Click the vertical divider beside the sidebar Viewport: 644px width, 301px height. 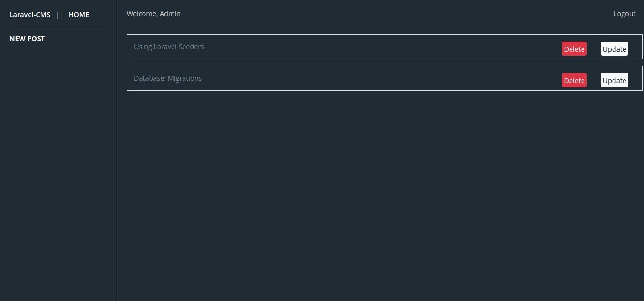point(117,167)
